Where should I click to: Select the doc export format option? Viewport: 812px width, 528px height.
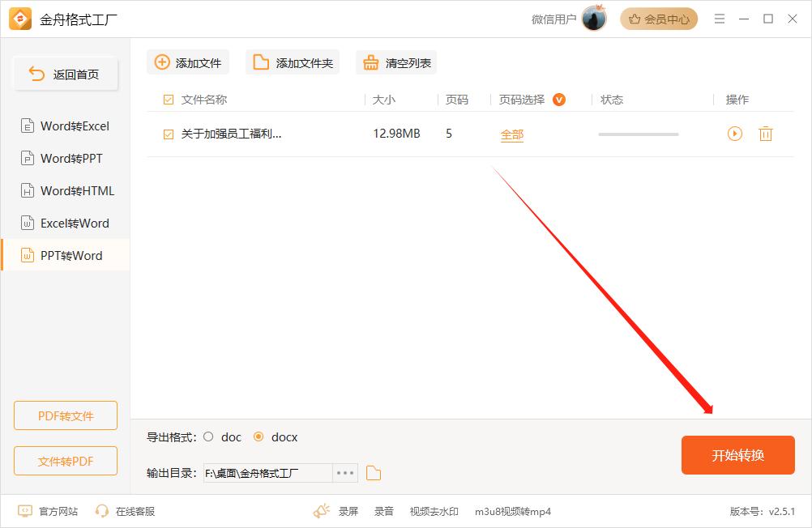coord(209,436)
